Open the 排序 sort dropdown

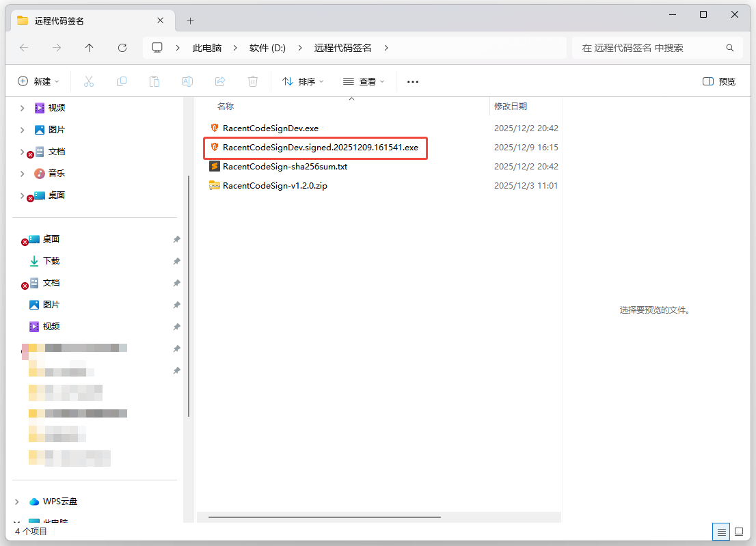302,81
